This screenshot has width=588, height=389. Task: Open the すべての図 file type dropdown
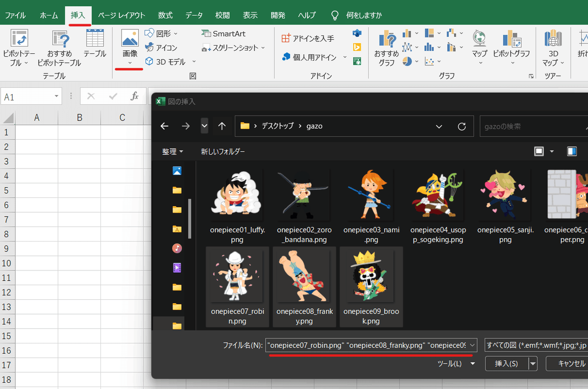coord(536,345)
